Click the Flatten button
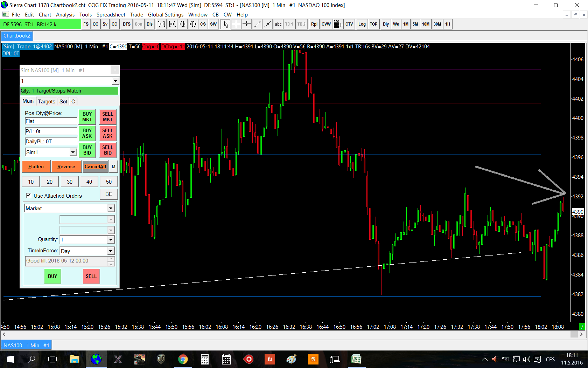Screen dimensions: 588x368 [x=36, y=167]
